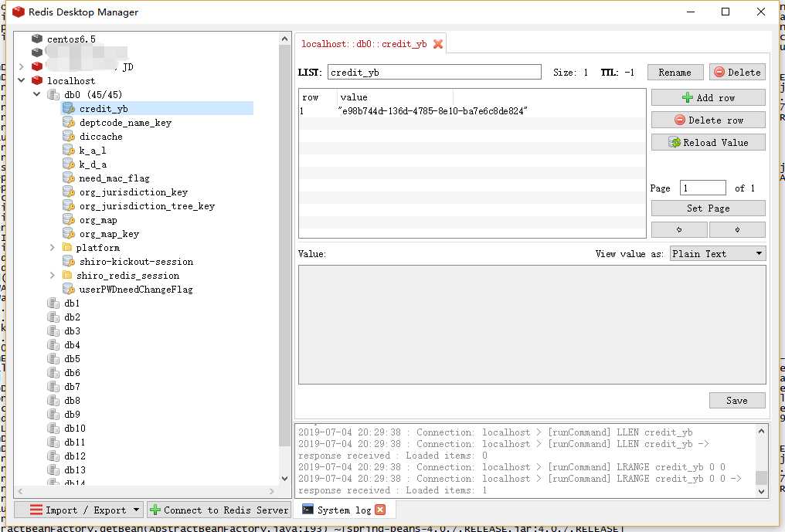
Task: Click the row column header
Action: (311, 97)
